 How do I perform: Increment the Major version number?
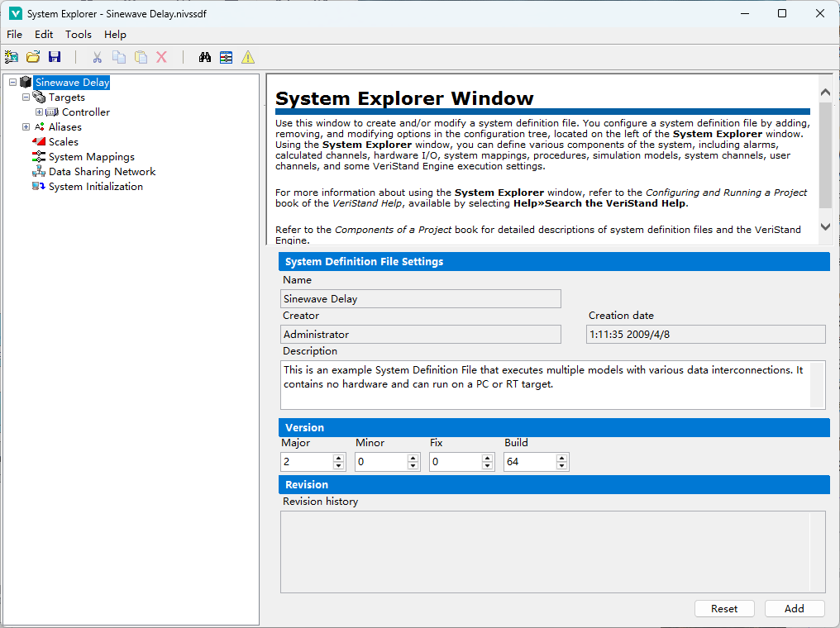(x=339, y=459)
